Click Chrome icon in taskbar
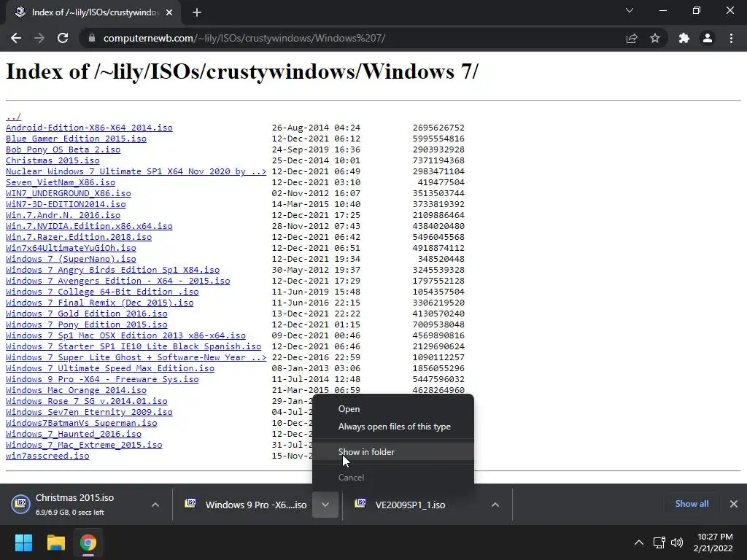This screenshot has width=747, height=560. click(x=88, y=542)
